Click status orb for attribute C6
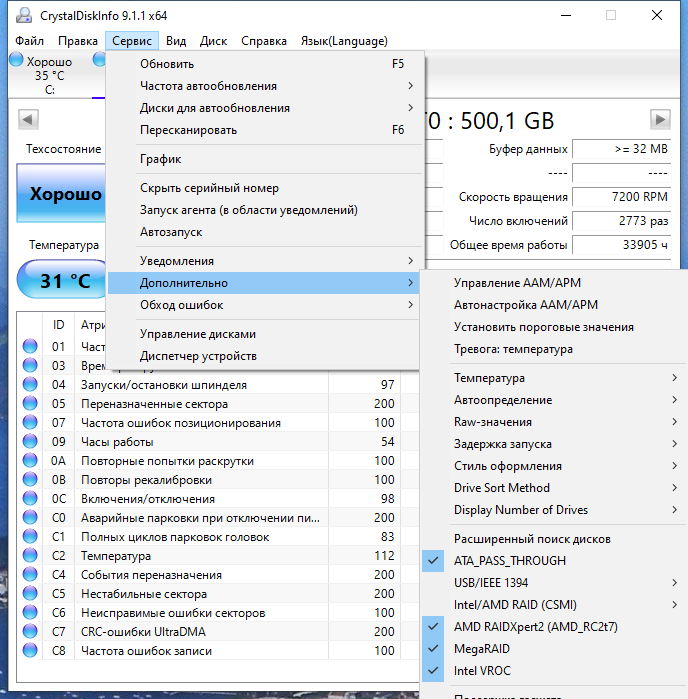Screen dimensions: 688x699 [30, 613]
